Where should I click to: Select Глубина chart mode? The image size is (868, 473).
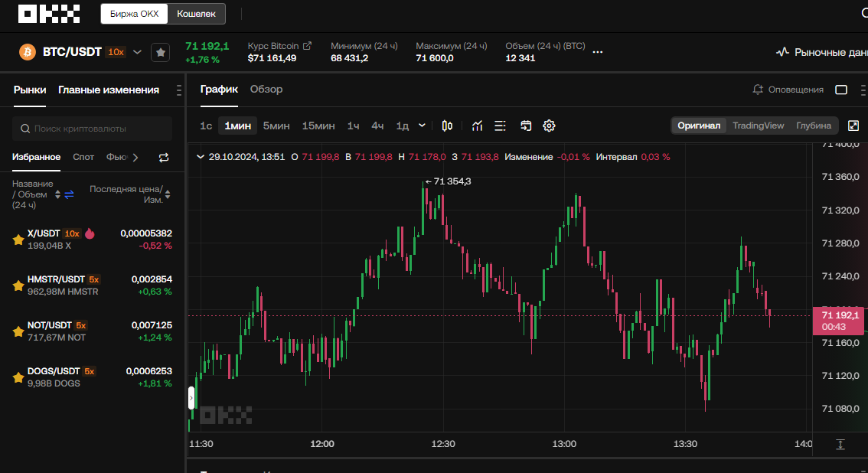click(x=813, y=126)
